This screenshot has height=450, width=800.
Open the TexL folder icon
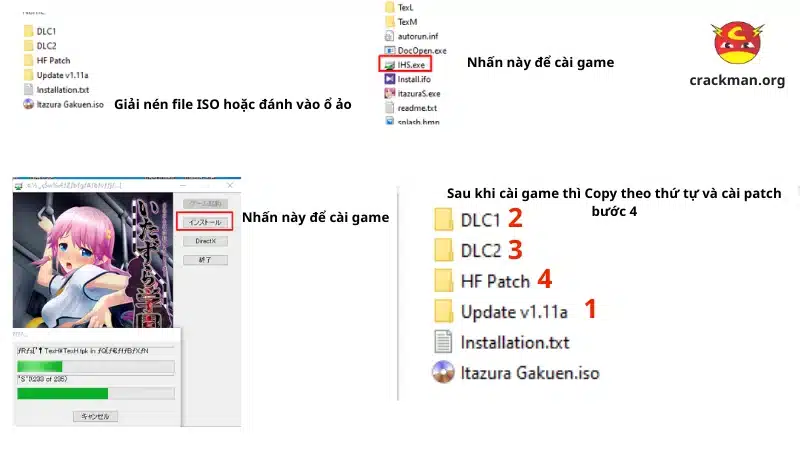pyautogui.click(x=390, y=7)
